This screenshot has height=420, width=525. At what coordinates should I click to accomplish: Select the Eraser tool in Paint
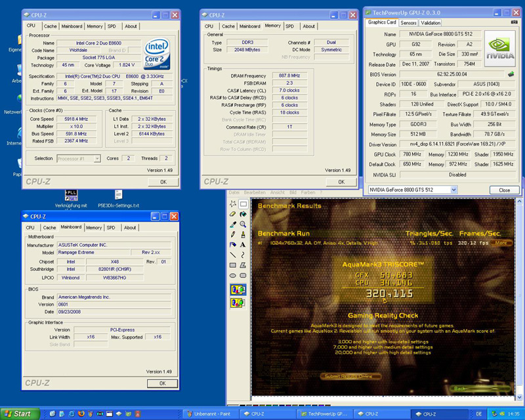click(233, 214)
